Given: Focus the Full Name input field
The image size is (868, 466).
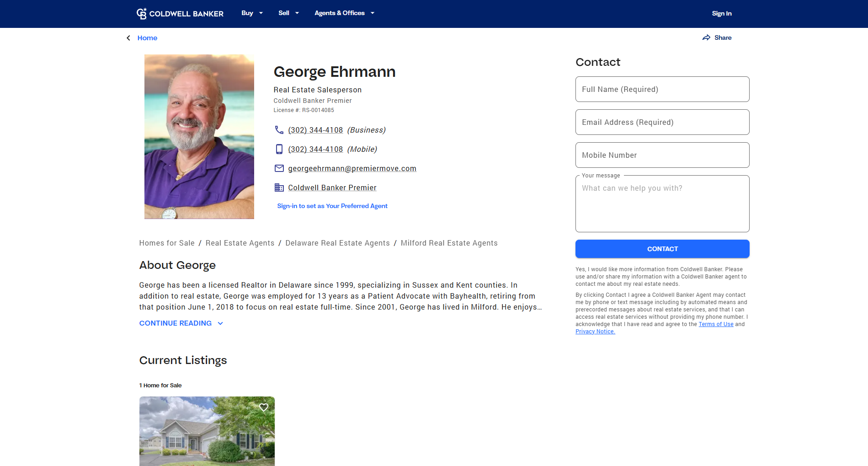Looking at the screenshot, I should (x=662, y=89).
